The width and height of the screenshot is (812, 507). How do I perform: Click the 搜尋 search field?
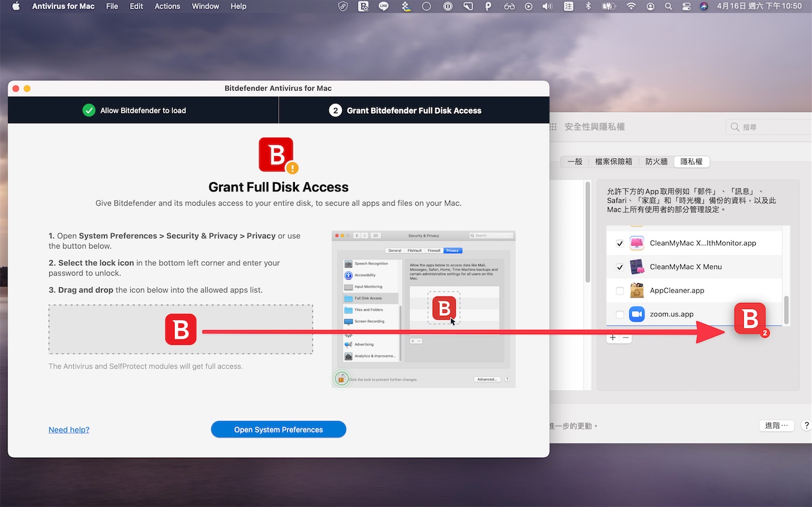coord(769,127)
